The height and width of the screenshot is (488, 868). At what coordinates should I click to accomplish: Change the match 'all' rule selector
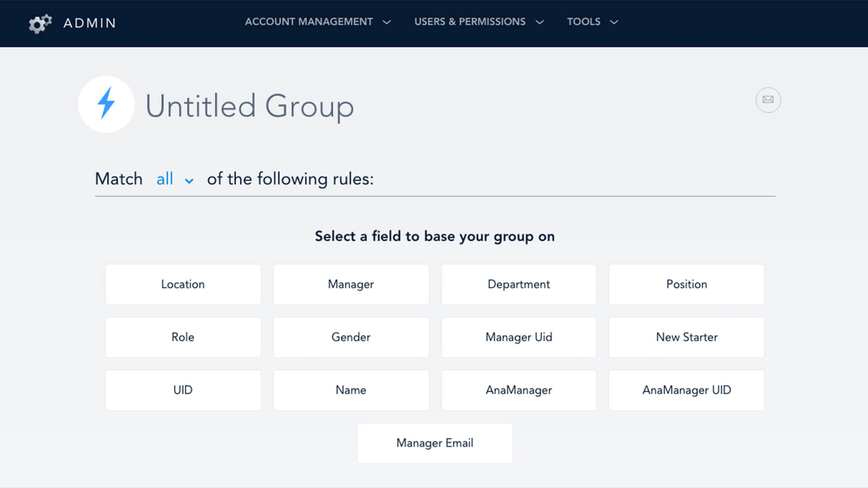tap(175, 179)
